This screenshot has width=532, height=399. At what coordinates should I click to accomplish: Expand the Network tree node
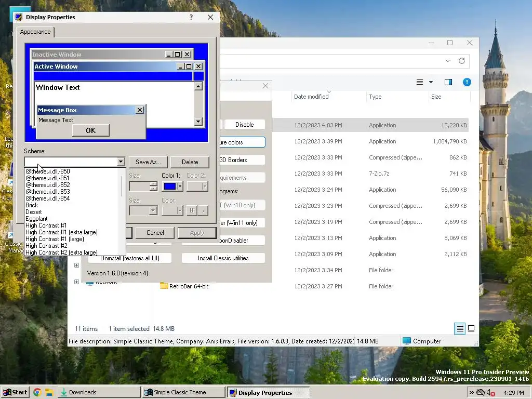[77, 282]
